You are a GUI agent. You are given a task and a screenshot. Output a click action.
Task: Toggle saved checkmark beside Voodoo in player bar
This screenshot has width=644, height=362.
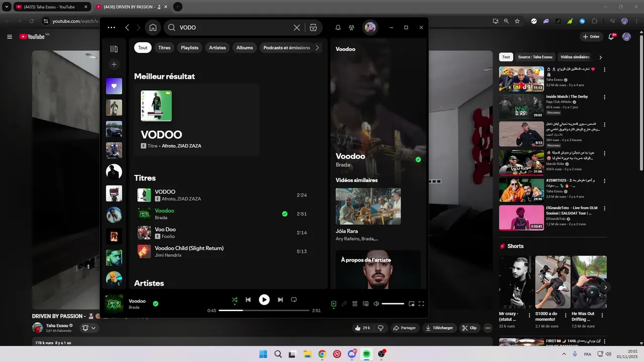tap(155, 304)
